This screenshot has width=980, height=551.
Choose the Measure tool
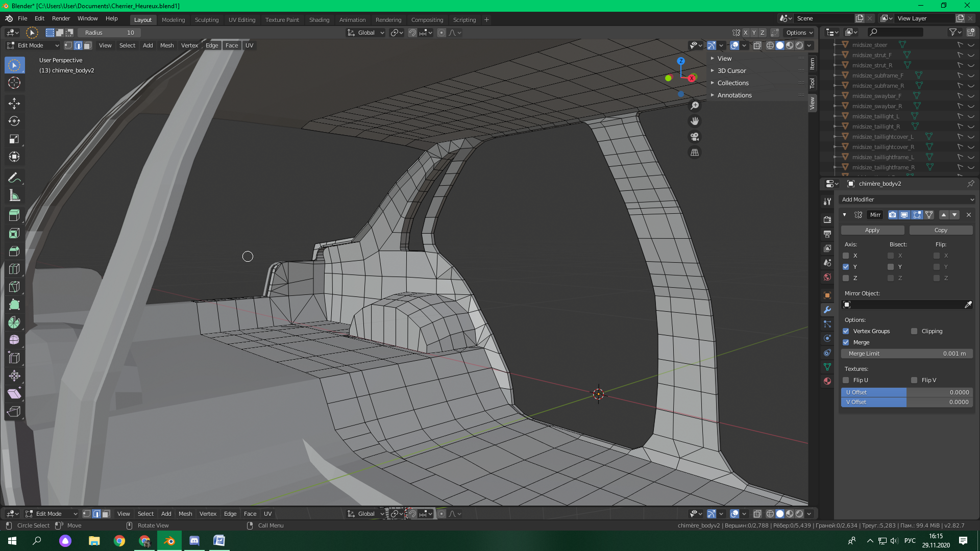click(x=14, y=196)
